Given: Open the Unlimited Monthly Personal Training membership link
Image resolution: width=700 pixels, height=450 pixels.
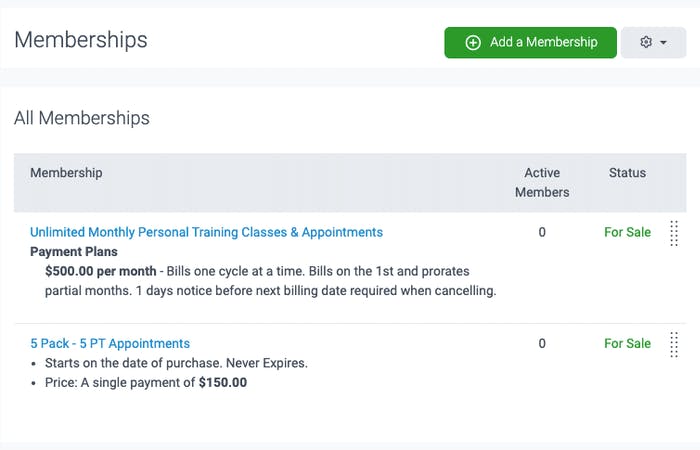Looking at the screenshot, I should (206, 232).
